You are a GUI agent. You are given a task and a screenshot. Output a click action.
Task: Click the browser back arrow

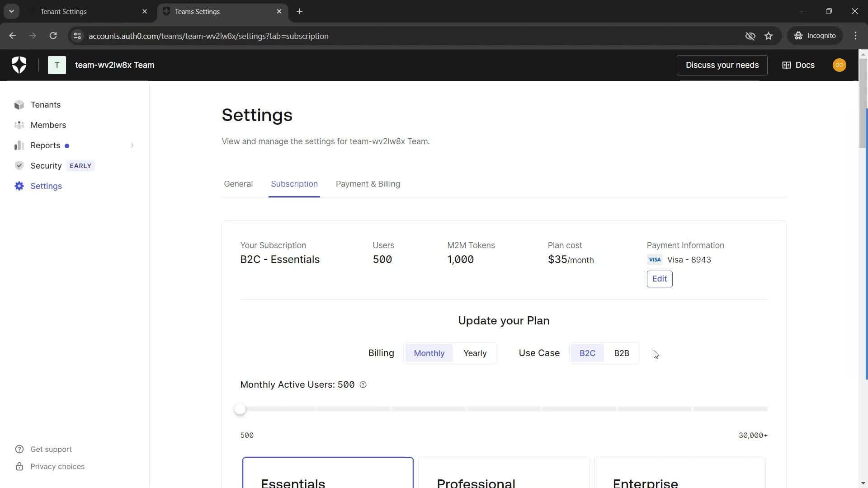[13, 36]
